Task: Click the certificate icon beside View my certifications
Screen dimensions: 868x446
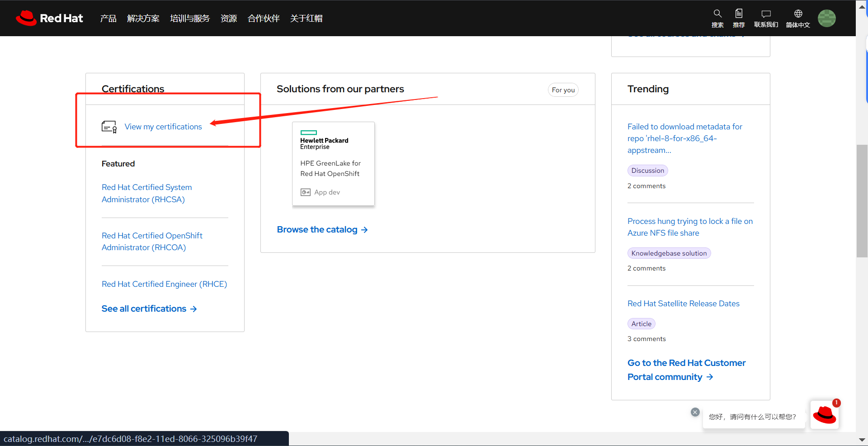Action: click(109, 127)
